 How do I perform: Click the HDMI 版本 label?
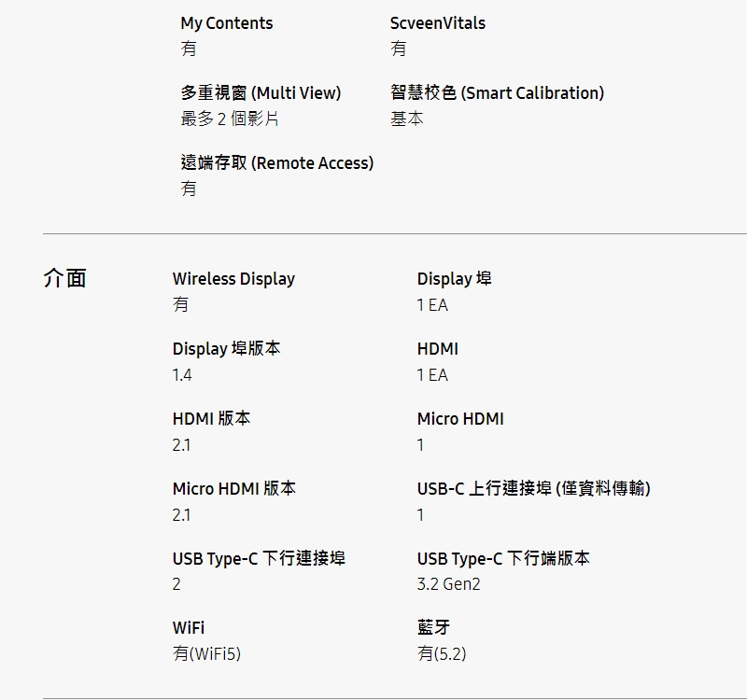(211, 419)
